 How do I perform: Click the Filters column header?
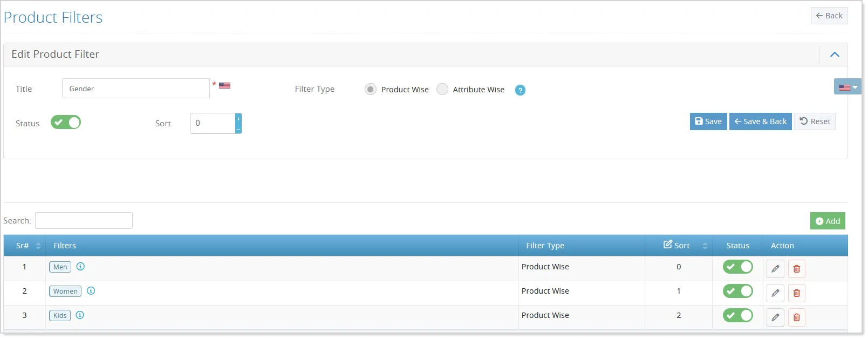[x=282, y=246]
